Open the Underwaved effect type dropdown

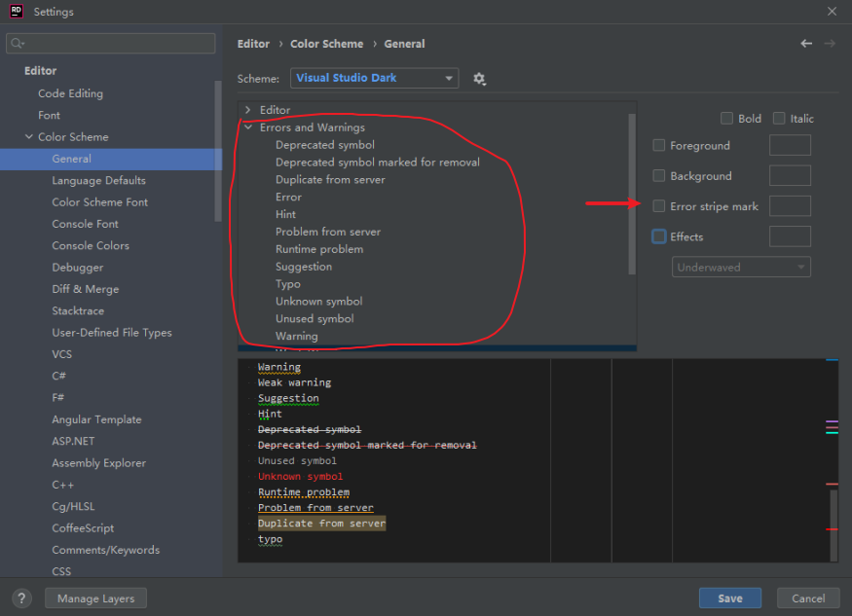pos(741,268)
